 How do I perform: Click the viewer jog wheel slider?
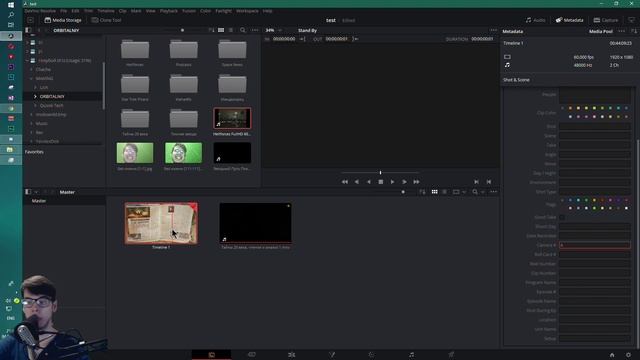[380, 173]
